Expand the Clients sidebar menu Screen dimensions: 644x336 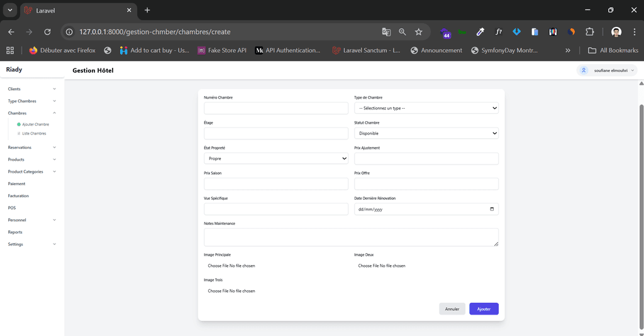pyautogui.click(x=31, y=89)
